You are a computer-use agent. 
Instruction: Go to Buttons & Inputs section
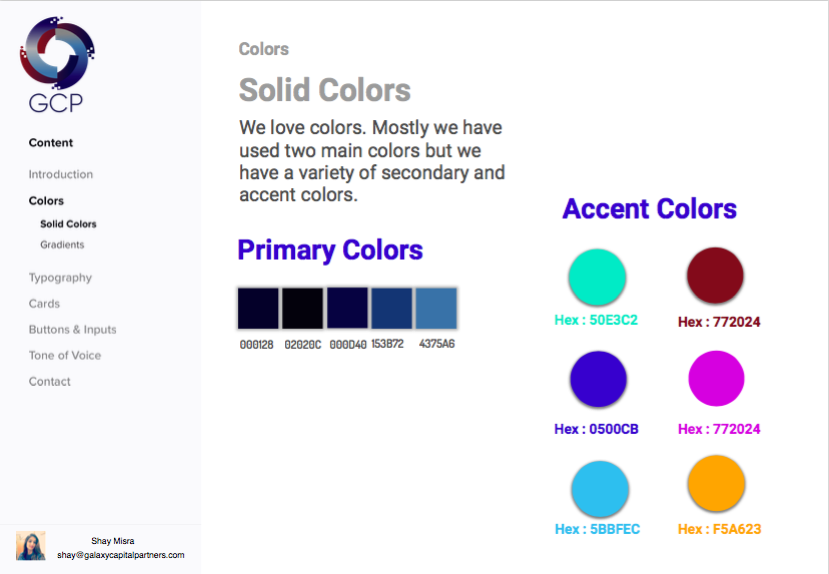[x=72, y=330]
